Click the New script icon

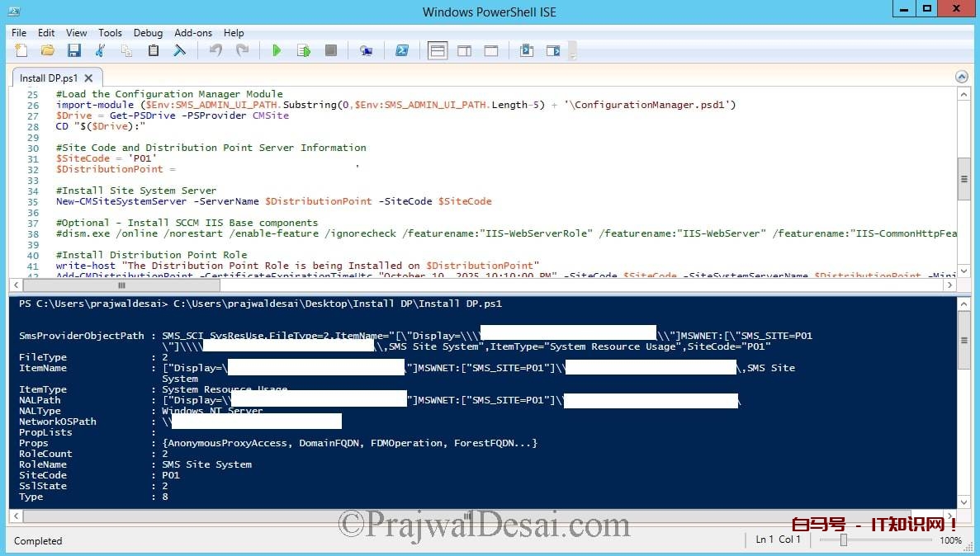coord(21,51)
